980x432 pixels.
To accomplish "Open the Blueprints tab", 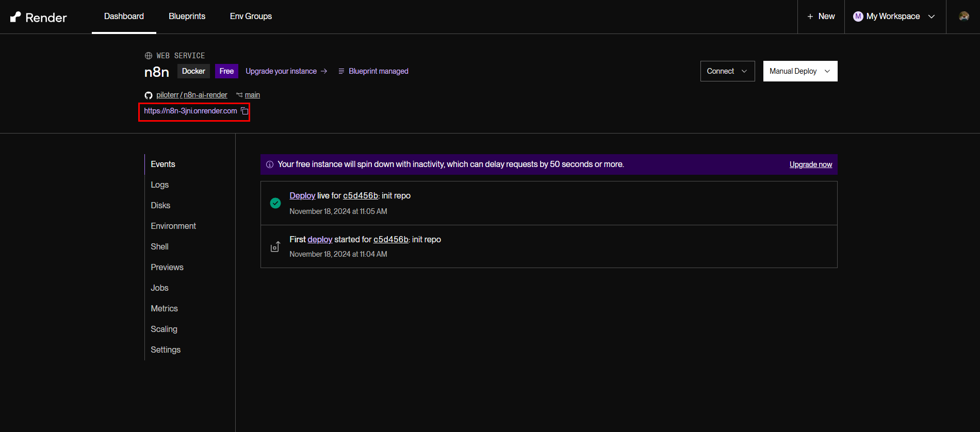I will 187,16.
